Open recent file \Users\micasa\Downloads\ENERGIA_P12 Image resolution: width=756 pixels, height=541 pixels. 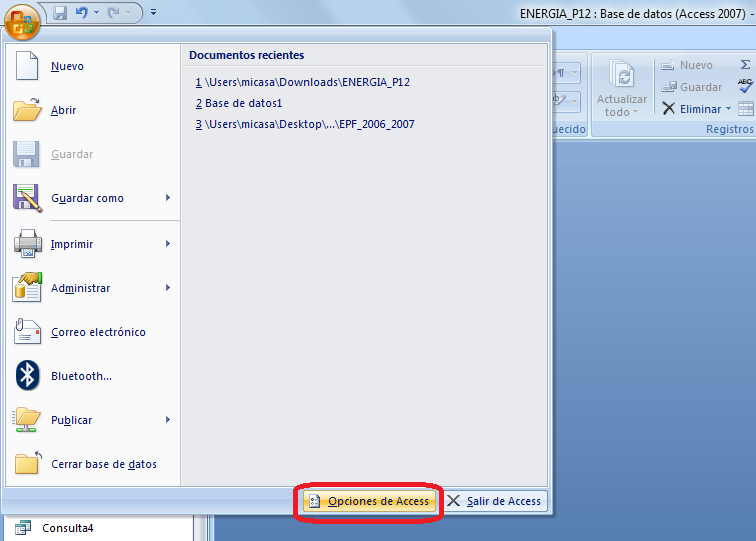tap(302, 82)
